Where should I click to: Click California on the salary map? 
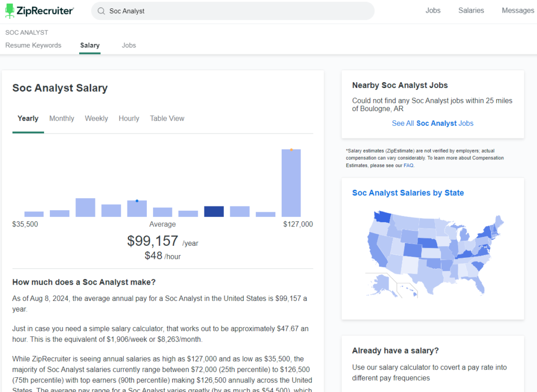[x=376, y=249]
